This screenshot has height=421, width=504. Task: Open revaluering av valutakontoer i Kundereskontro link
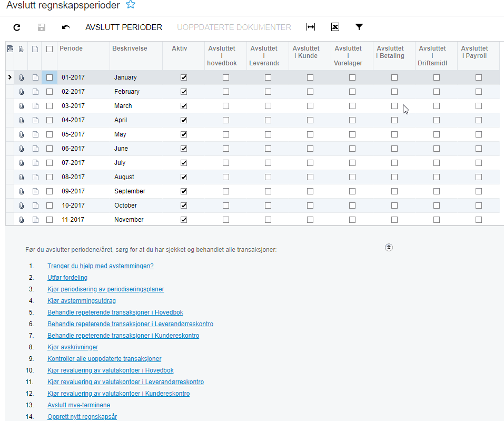click(x=118, y=394)
